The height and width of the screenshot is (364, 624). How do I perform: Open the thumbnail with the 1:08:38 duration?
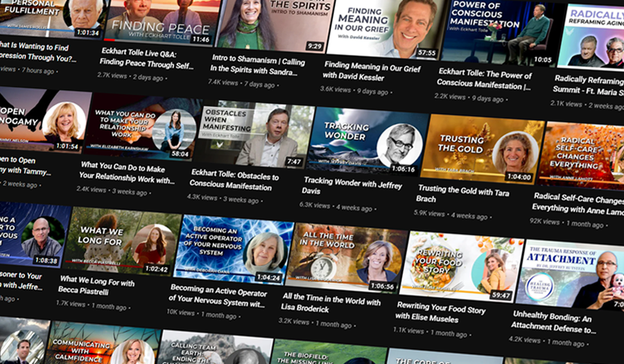tap(35, 236)
